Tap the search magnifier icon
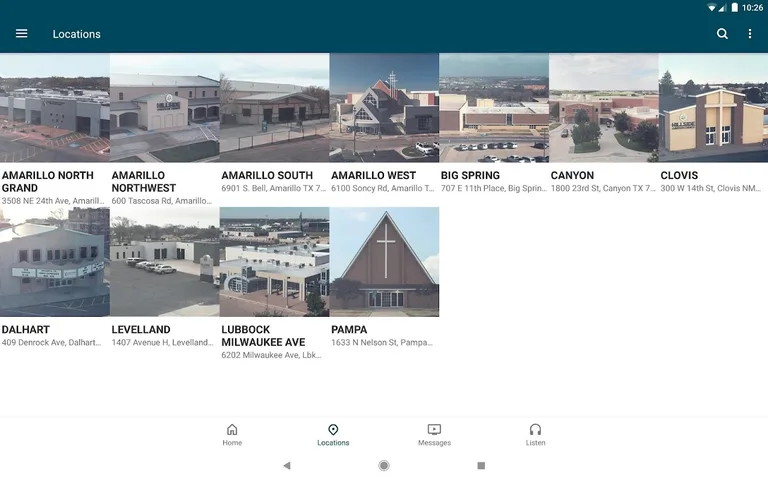 722,34
